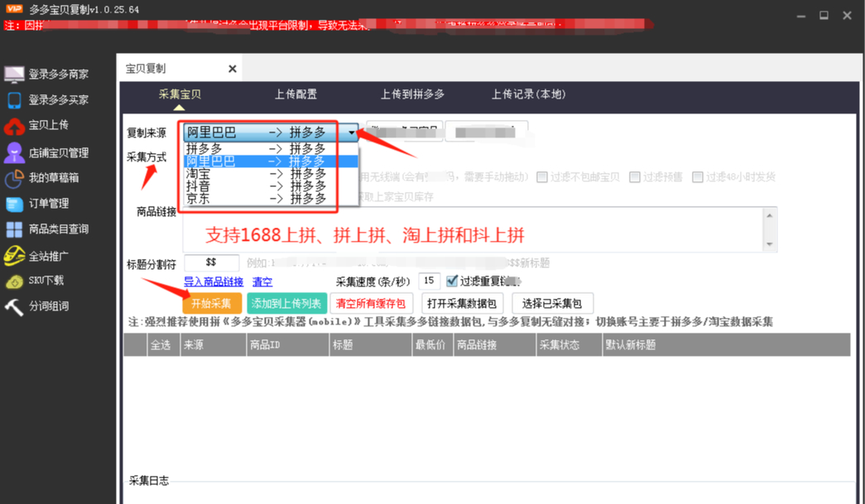Sort by the 采集状态 column header

click(569, 344)
